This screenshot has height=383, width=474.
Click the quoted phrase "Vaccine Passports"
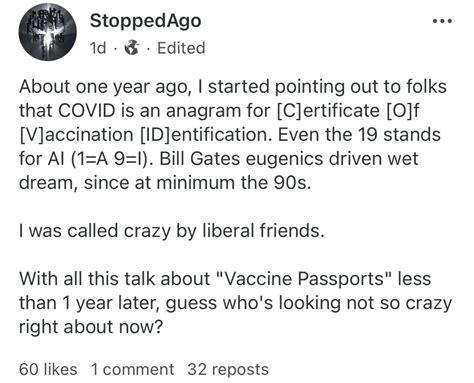(x=303, y=278)
